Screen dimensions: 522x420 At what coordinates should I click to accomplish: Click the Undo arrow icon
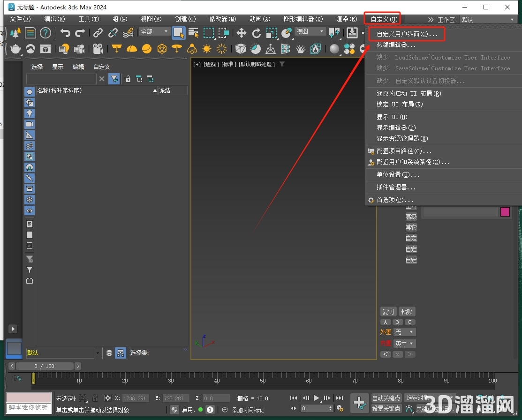tap(65, 33)
